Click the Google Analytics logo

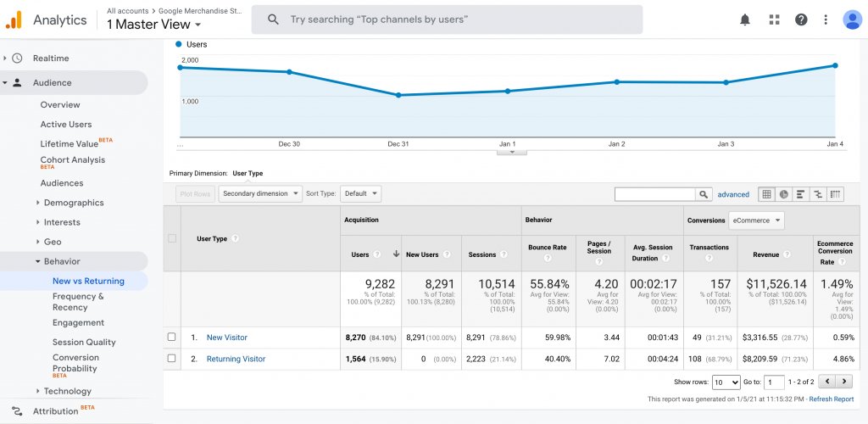point(14,20)
